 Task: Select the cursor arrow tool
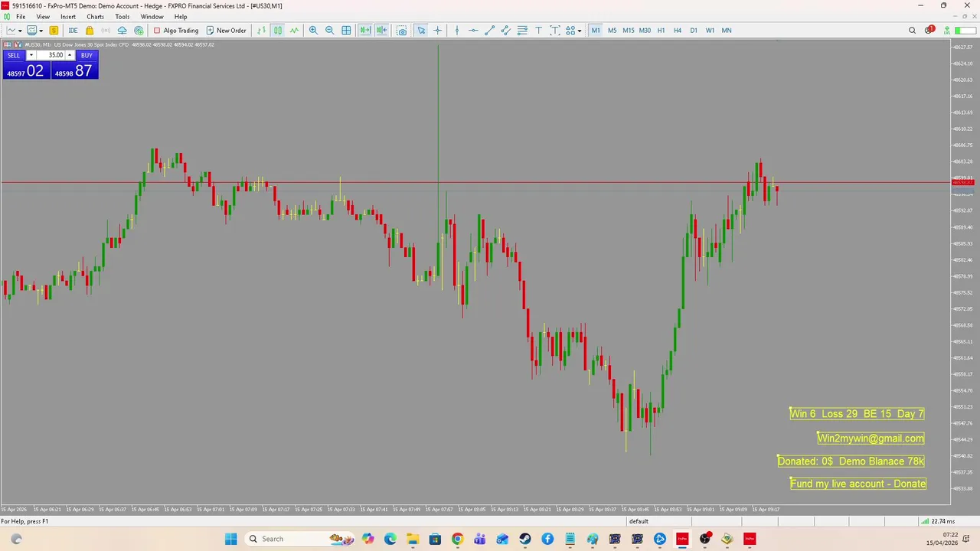421,31
